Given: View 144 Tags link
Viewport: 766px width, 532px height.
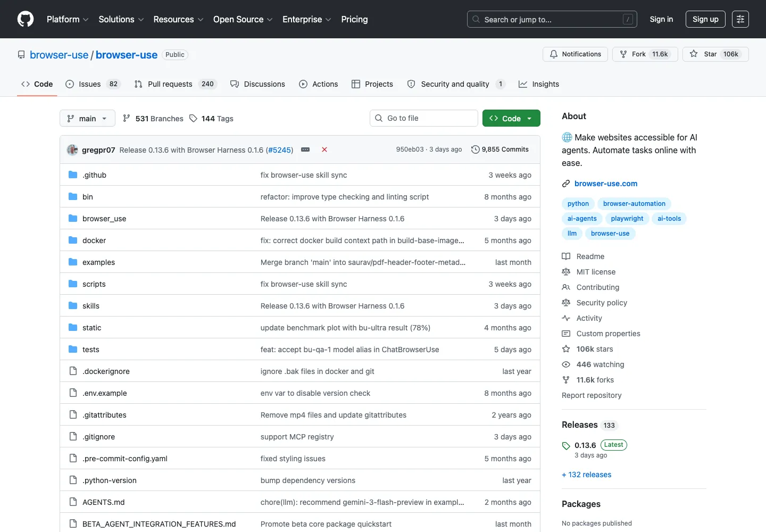Looking at the screenshot, I should 211,118.
